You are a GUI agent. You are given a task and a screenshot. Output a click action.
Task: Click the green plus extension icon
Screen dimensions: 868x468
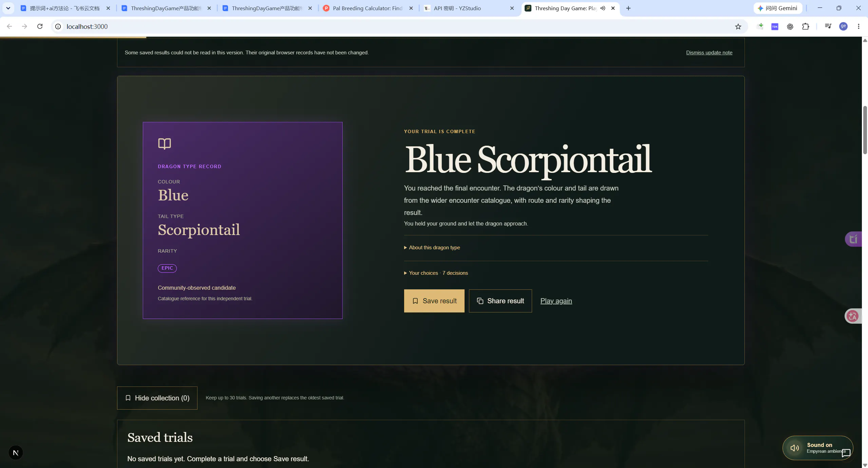(x=760, y=26)
